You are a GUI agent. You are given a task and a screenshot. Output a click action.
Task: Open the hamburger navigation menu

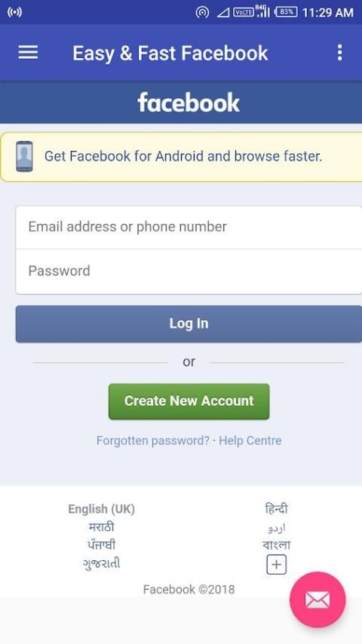[28, 53]
